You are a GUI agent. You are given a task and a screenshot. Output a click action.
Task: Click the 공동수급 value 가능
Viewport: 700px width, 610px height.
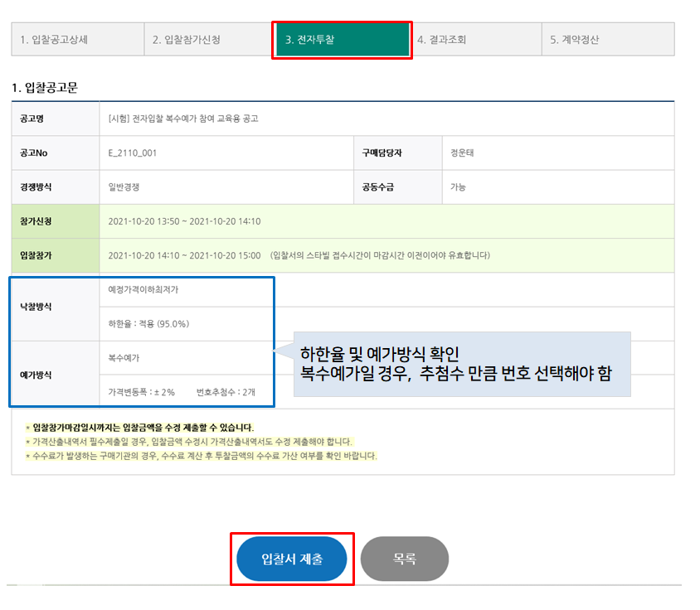(458, 187)
